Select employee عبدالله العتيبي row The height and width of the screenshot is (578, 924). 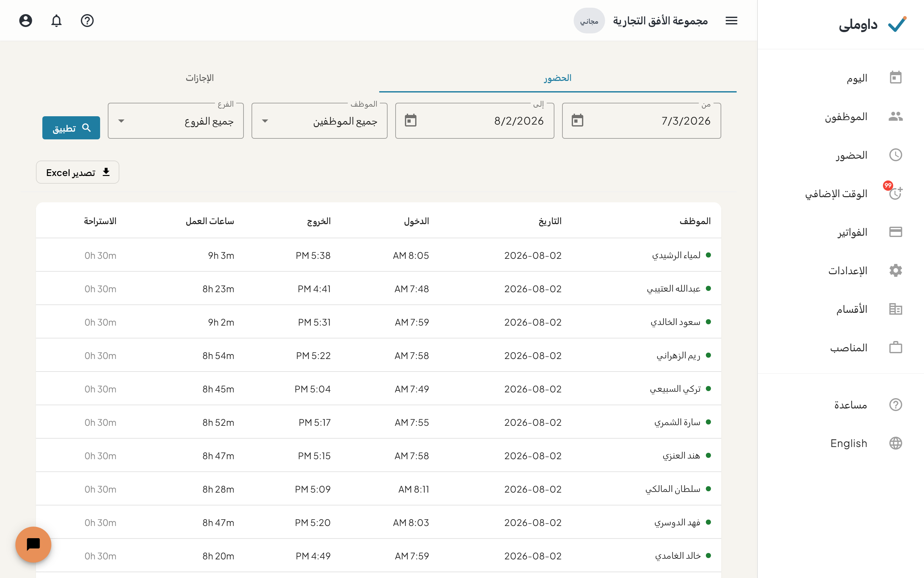coord(378,288)
